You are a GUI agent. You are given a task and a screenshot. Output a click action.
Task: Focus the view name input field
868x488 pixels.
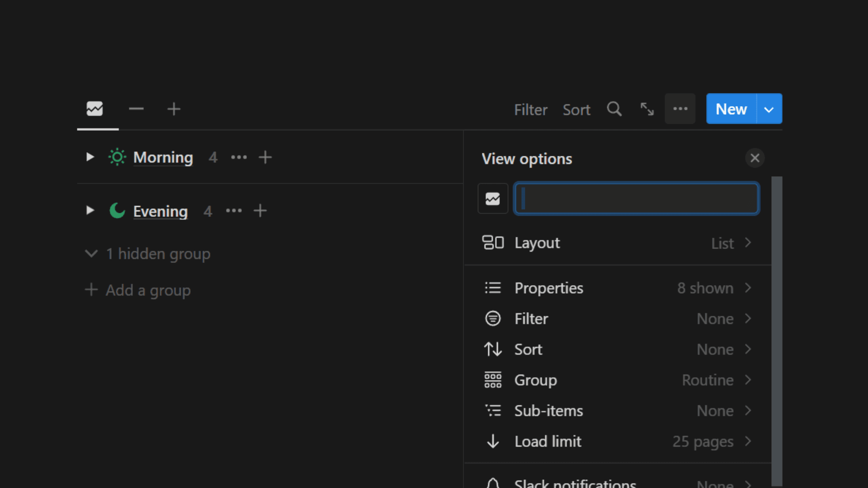click(637, 198)
